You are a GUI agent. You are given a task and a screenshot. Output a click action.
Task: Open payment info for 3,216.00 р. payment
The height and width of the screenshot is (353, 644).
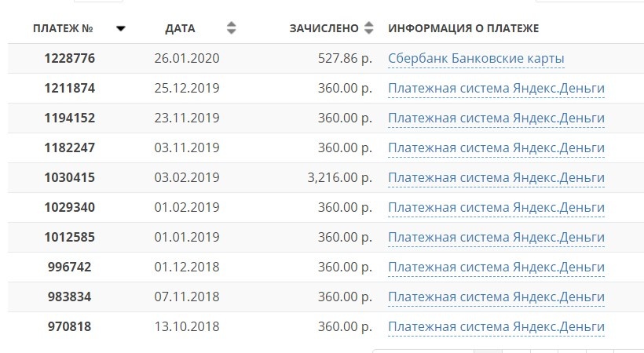(x=496, y=178)
